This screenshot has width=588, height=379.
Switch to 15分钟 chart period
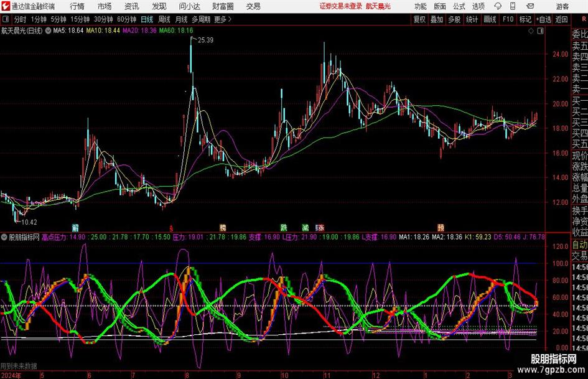80,19
